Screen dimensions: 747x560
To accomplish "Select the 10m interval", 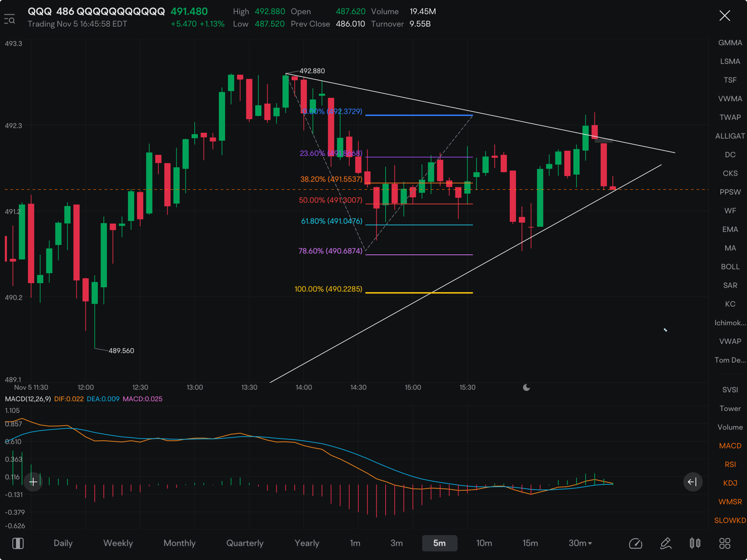I will 484,543.
